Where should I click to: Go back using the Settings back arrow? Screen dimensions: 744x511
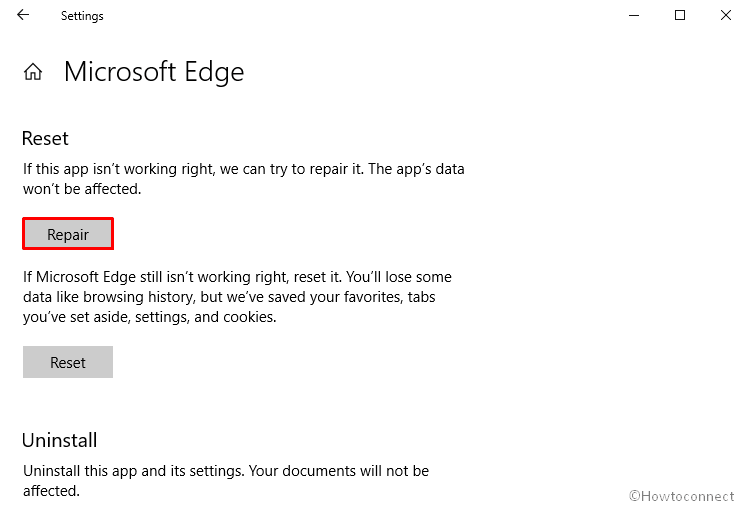point(23,15)
